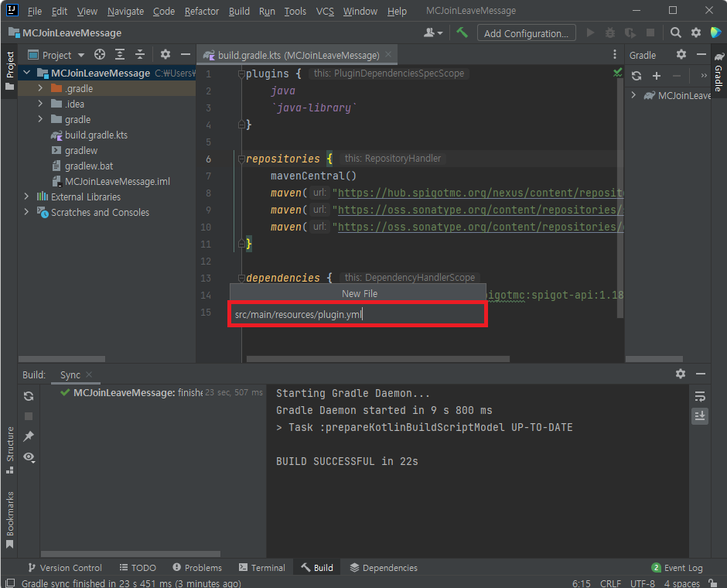Toggle soft-wrap in build output
The image size is (727, 588).
pos(700,396)
